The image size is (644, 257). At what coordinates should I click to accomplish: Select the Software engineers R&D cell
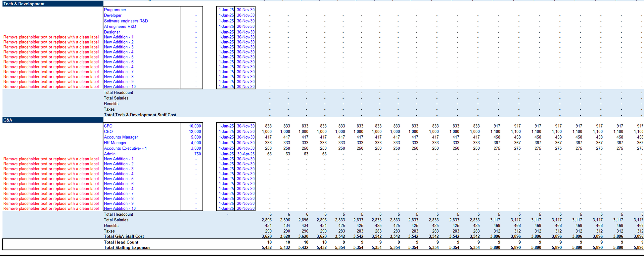click(x=126, y=21)
